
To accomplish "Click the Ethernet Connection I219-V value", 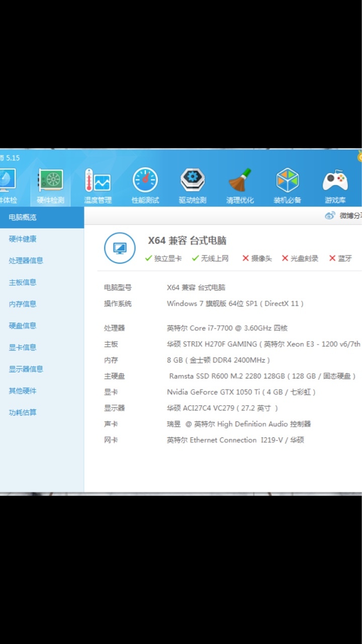I will click(235, 440).
